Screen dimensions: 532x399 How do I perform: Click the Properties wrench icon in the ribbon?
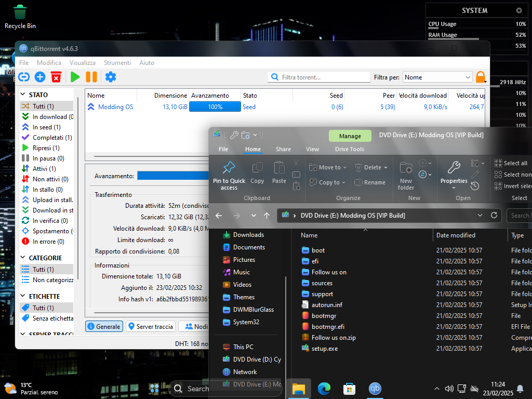coord(454,167)
